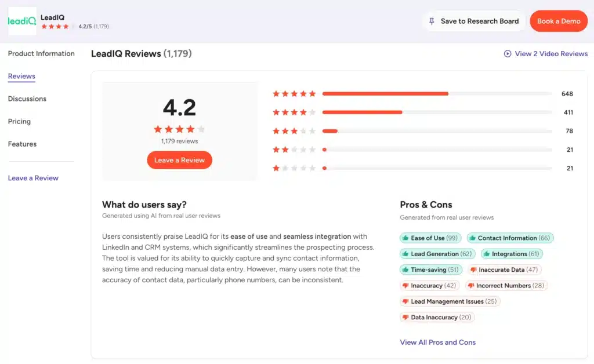Click the 648 review count

click(x=567, y=93)
